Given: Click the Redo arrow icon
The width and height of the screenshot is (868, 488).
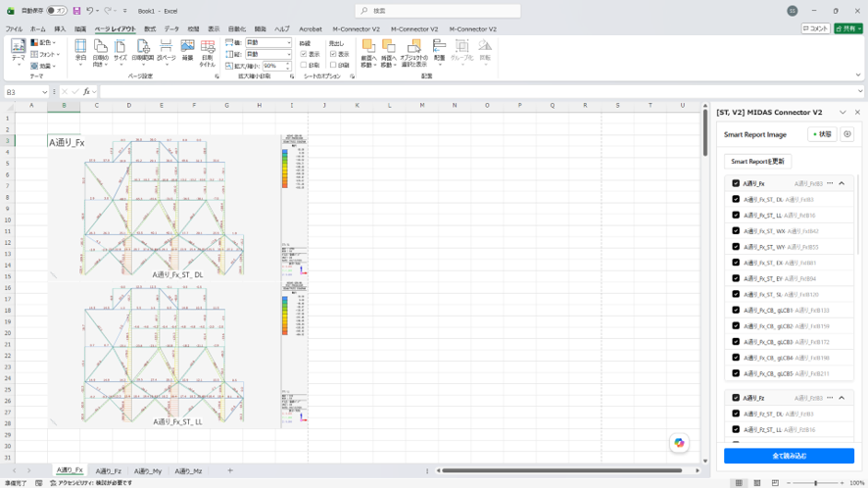Looking at the screenshot, I should (x=108, y=11).
